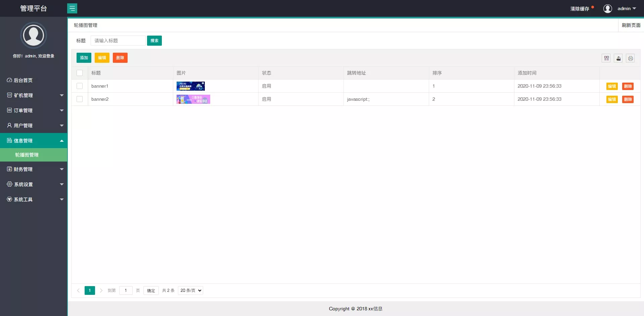Open column settings icon above the table
Image resolution: width=644 pixels, height=316 pixels.
point(606,58)
